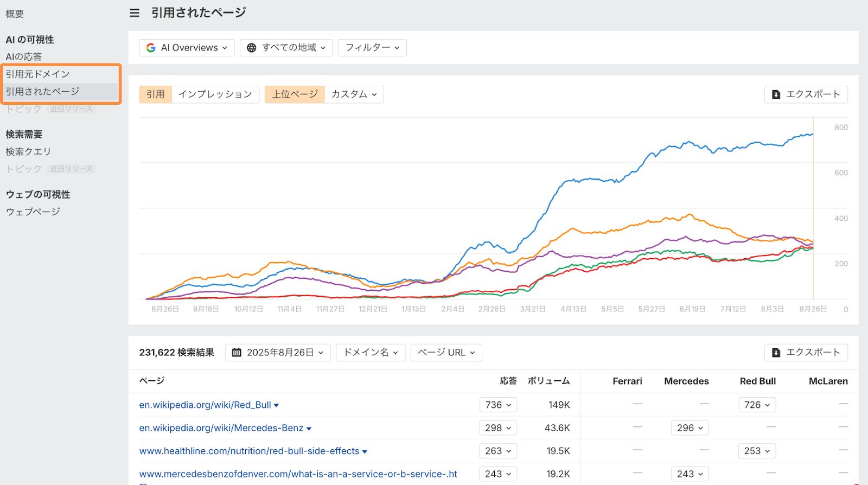Open the カスタム dropdown
Screen dimensions: 868x485
[x=354, y=94]
